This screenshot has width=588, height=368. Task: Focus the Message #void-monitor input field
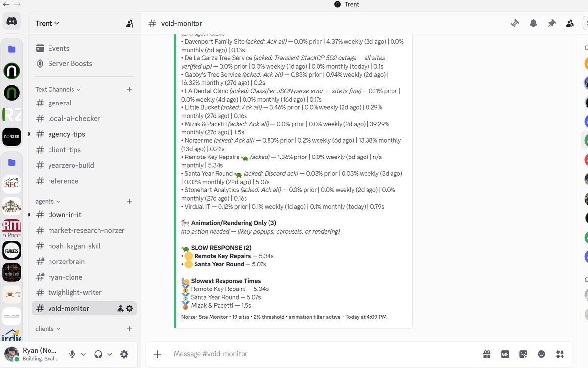click(x=323, y=354)
